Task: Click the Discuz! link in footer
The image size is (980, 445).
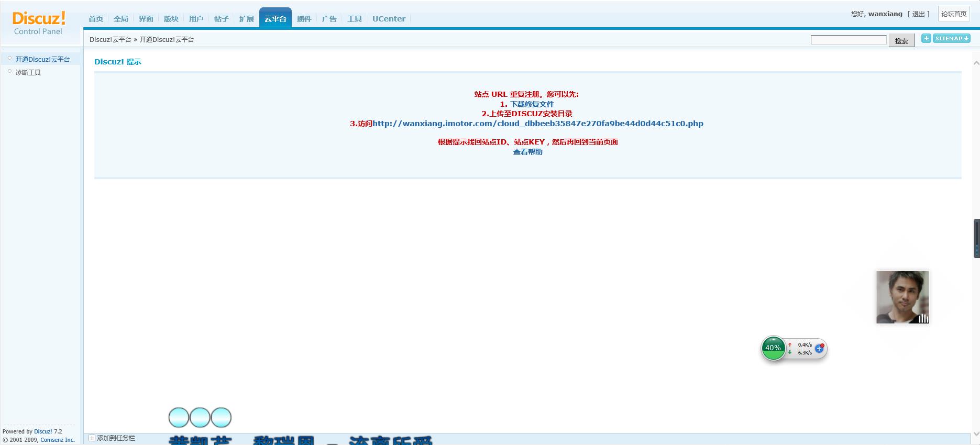Action: coord(43,432)
